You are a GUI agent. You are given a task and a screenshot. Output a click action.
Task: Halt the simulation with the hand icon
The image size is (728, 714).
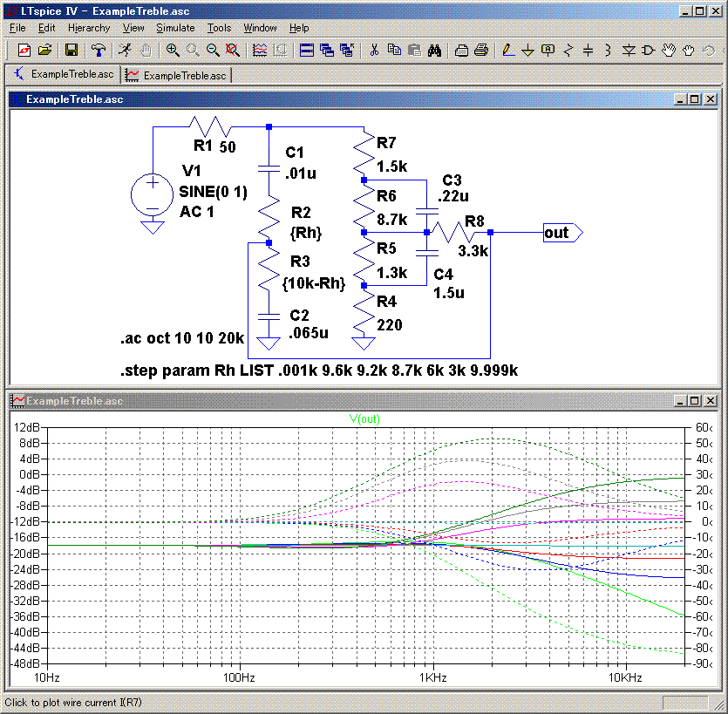coord(146,50)
